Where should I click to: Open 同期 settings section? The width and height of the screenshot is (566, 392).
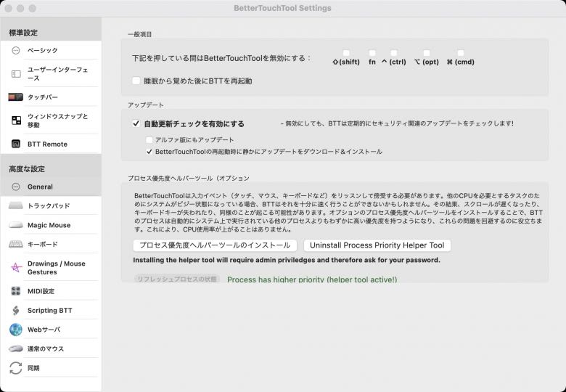[52, 368]
